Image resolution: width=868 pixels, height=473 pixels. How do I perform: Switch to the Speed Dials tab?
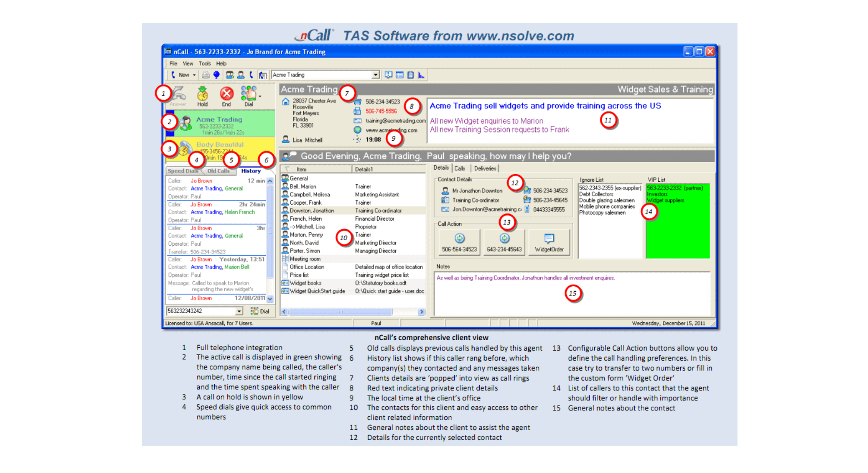[183, 171]
